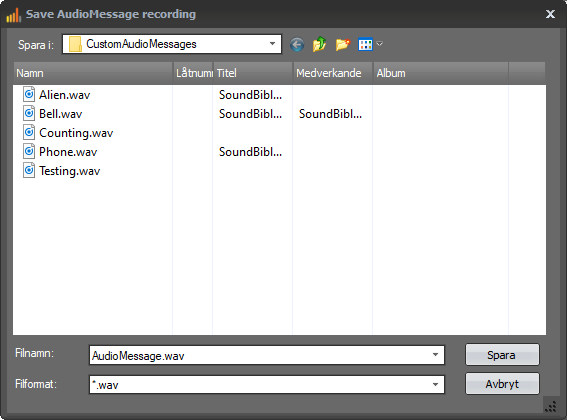This screenshot has width=567, height=420.
Task: Open the Filformat dropdown arrow
Action: tap(435, 384)
